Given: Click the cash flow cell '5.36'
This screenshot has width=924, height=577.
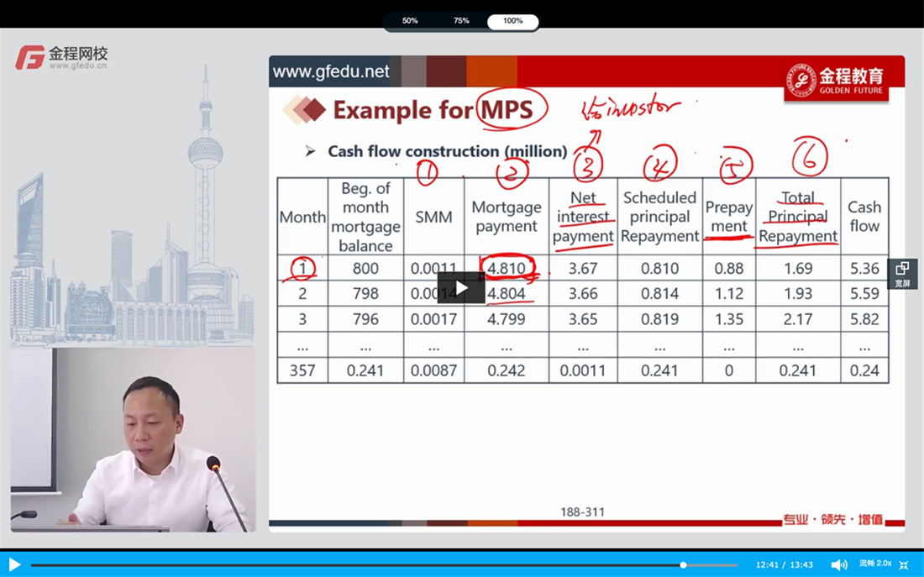Looking at the screenshot, I should pyautogui.click(x=864, y=268).
